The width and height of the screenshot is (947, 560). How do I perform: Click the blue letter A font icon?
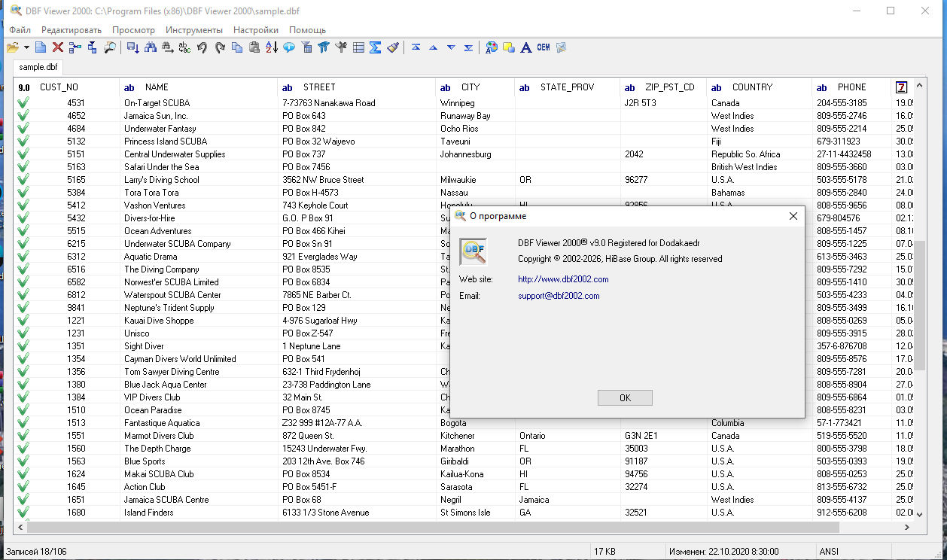coord(525,47)
